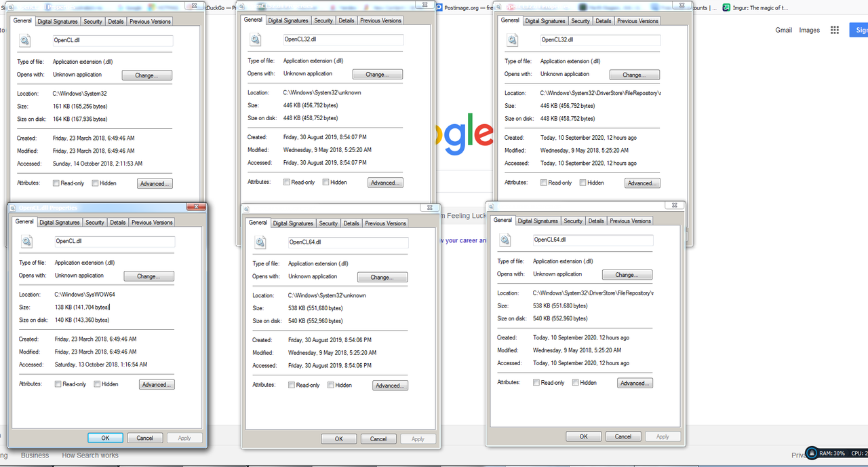Click the file icon in the OpenCL.dll System32 properties window
Image resolution: width=868 pixels, height=467 pixels.
[x=25, y=41]
